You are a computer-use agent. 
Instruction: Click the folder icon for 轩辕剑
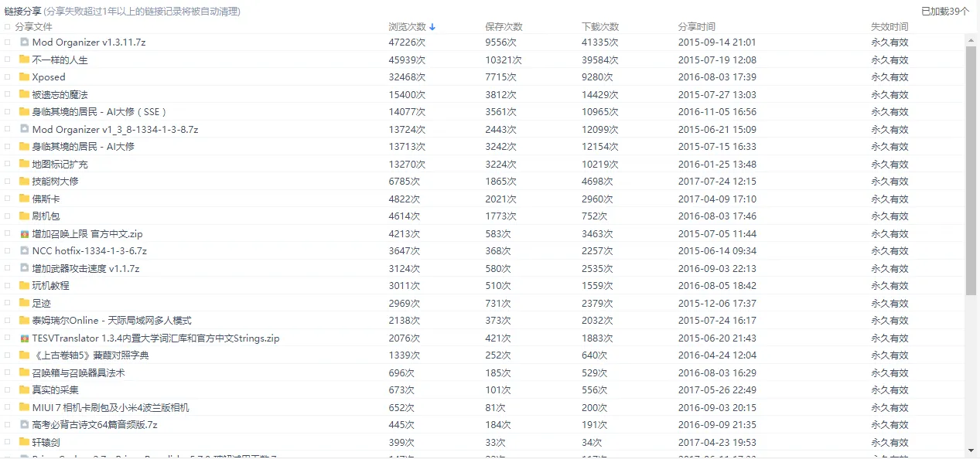(x=24, y=442)
